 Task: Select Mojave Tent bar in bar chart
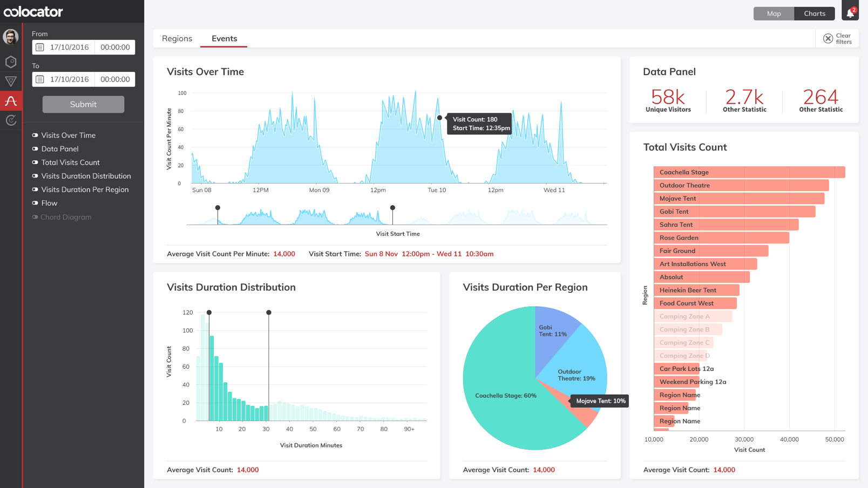point(739,199)
